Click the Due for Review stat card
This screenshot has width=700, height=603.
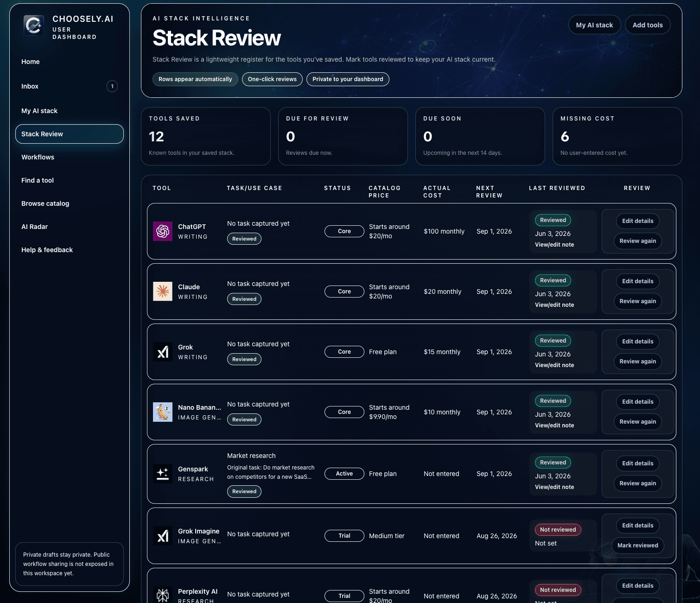coord(343,136)
